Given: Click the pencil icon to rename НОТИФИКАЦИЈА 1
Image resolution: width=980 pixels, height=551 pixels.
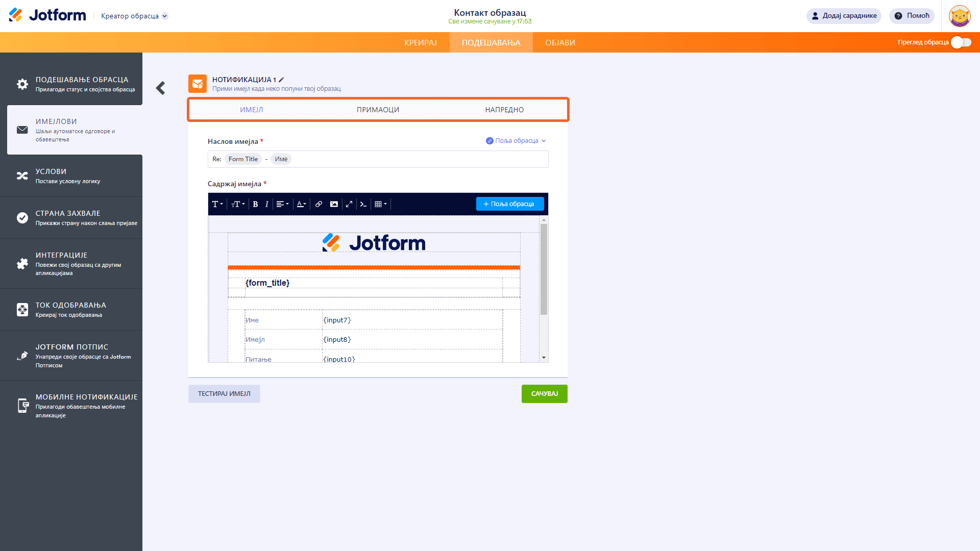Looking at the screenshot, I should 281,80.
